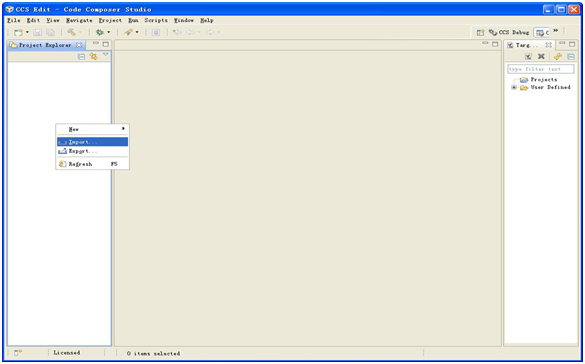The width and height of the screenshot is (585, 364).
Task: Click the type filter text field
Action: click(x=541, y=69)
